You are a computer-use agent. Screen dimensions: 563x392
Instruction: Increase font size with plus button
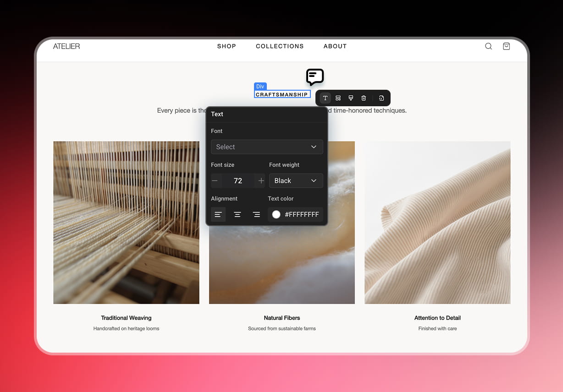coord(261,181)
